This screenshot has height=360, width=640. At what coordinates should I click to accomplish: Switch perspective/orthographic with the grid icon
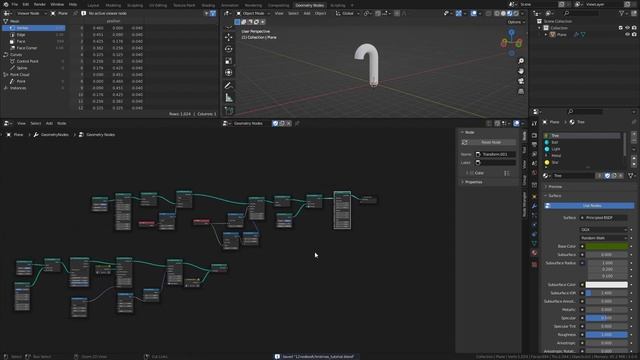pyautogui.click(x=521, y=91)
